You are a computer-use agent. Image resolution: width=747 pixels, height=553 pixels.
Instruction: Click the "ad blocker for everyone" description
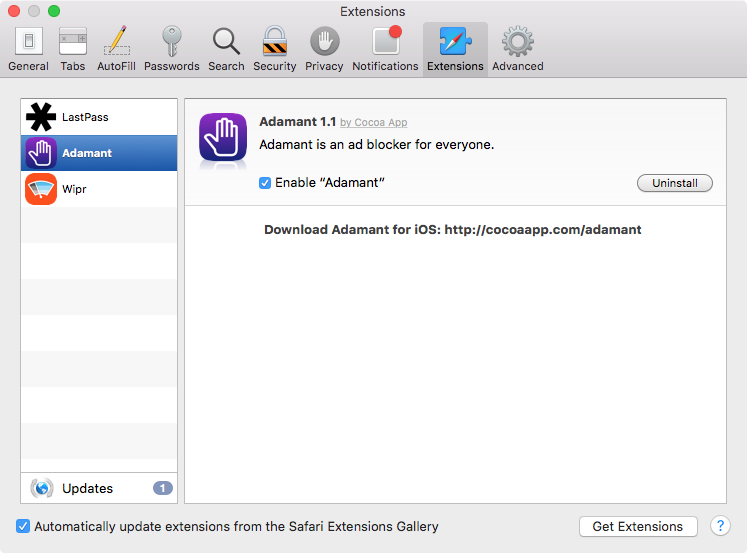point(376,144)
